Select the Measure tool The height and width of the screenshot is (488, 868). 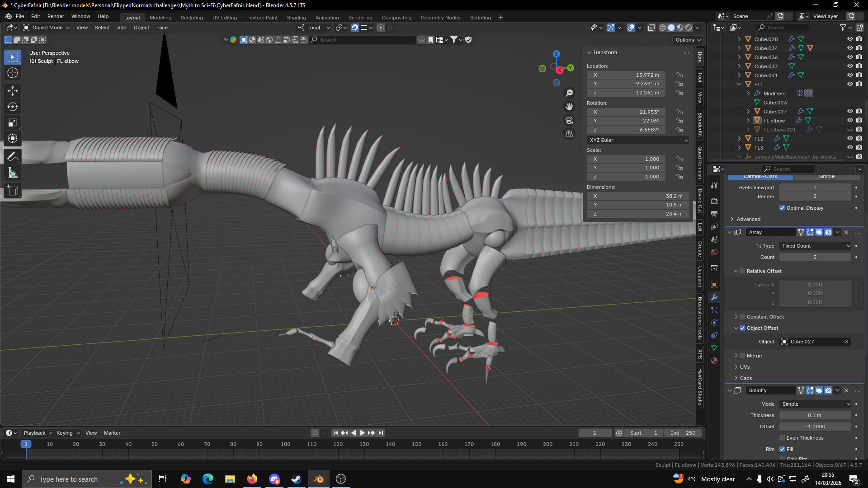click(13, 173)
